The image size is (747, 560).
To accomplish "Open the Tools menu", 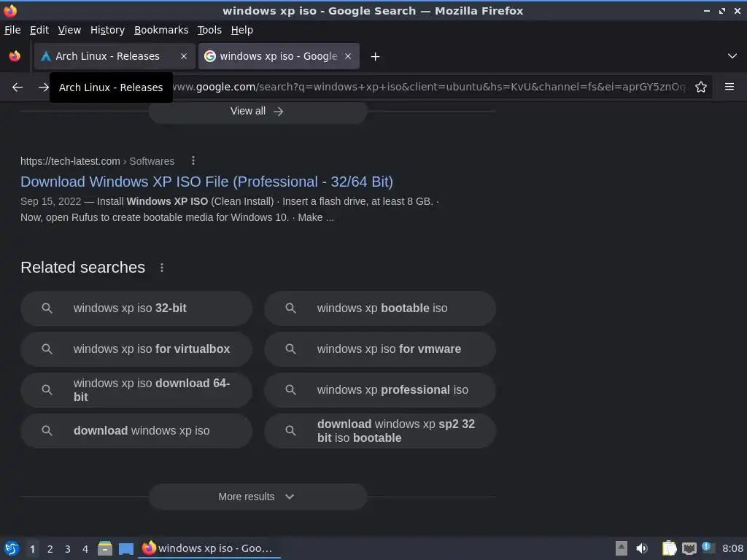I will (x=209, y=30).
